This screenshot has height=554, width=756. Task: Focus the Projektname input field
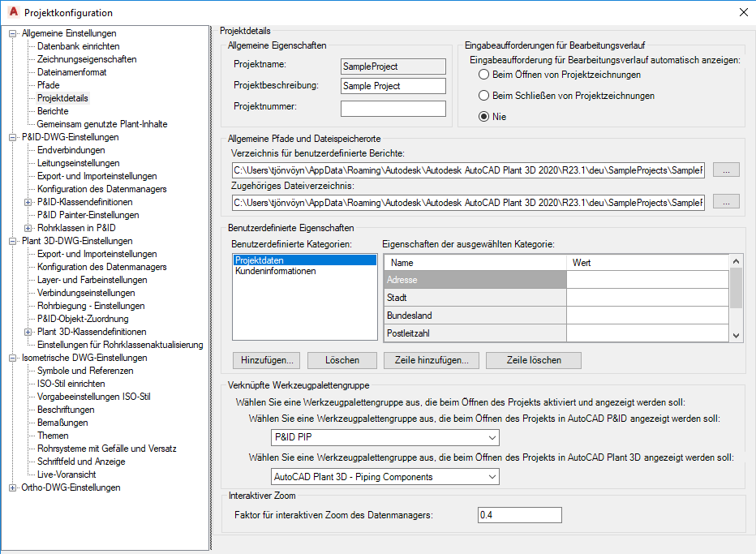(393, 67)
